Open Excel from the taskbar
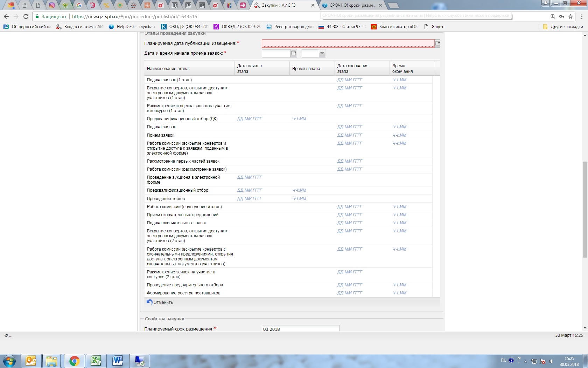Image resolution: width=588 pixels, height=368 pixels. (96, 361)
